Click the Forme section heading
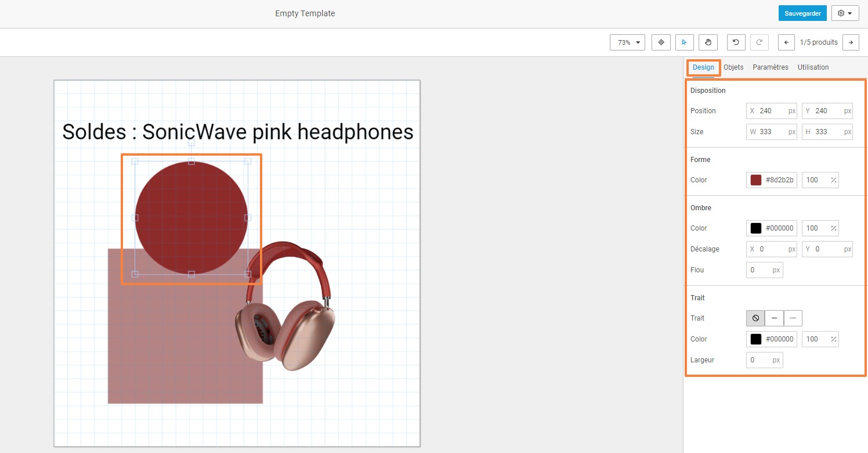Screen dimensions: 868x453 pos(700,160)
